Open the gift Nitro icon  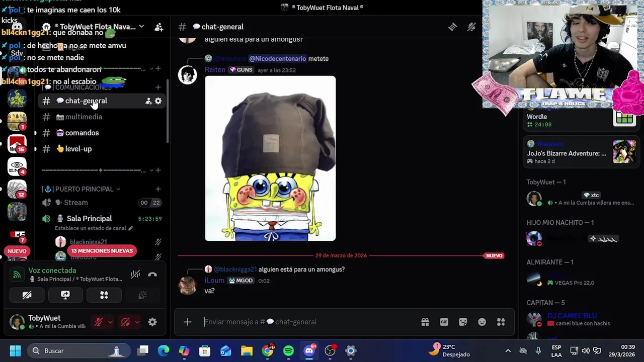pyautogui.click(x=425, y=322)
